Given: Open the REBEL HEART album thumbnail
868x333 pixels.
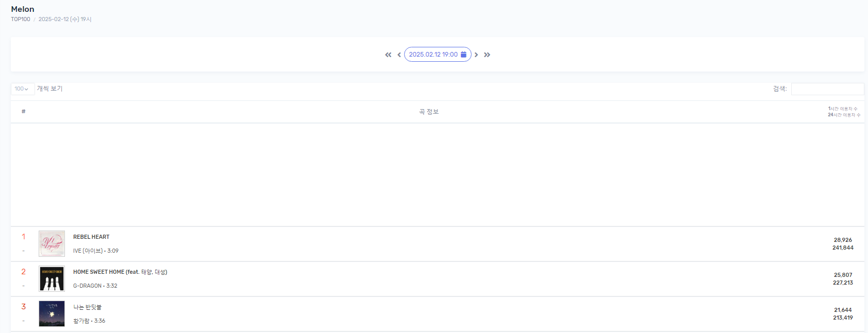Looking at the screenshot, I should pyautogui.click(x=52, y=244).
